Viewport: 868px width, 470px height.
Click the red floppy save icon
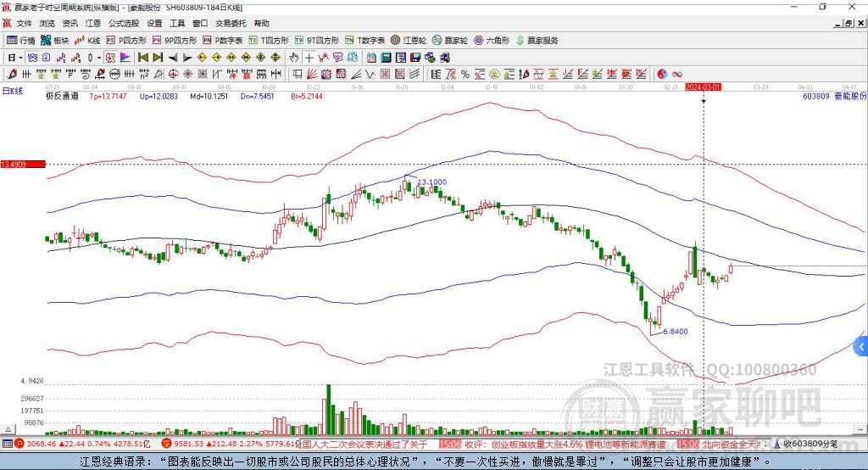tap(415, 58)
